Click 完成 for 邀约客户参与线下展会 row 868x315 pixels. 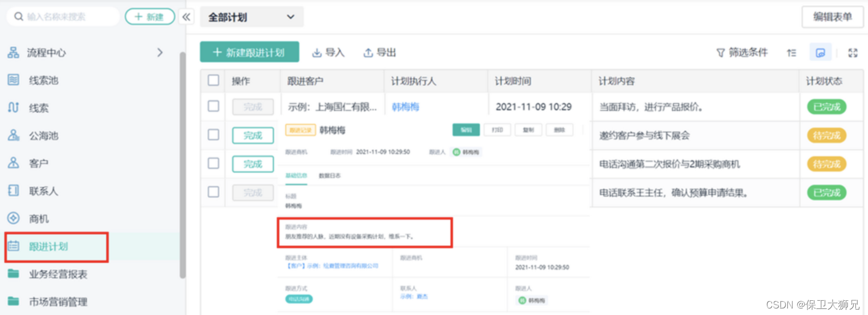(253, 135)
